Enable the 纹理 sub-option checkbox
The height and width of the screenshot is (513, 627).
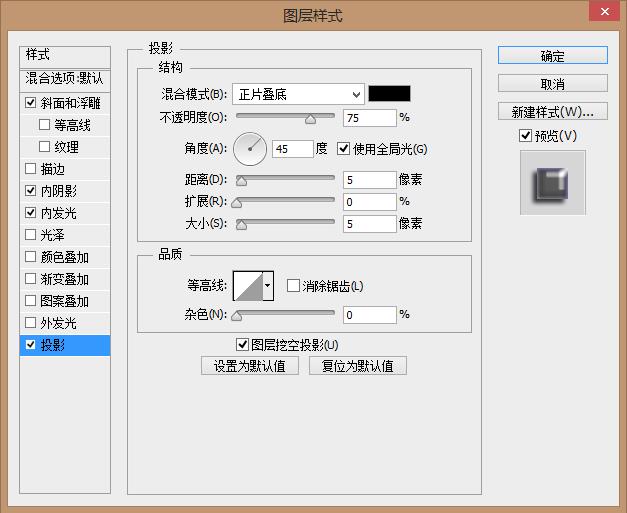pyautogui.click(x=44, y=147)
